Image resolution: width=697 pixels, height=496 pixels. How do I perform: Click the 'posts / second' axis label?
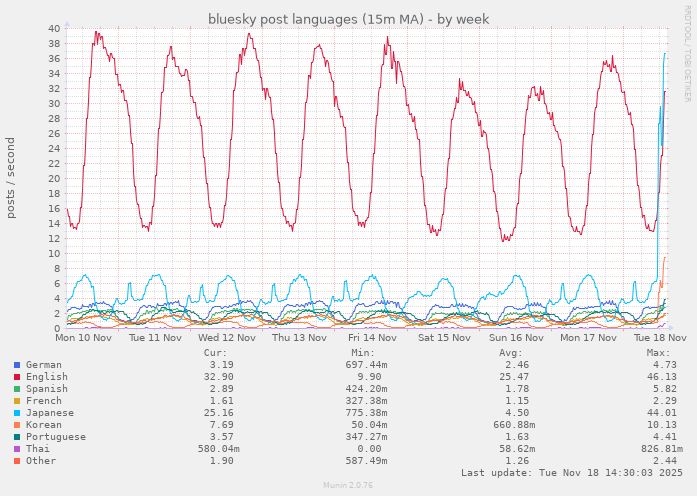pyautogui.click(x=10, y=178)
